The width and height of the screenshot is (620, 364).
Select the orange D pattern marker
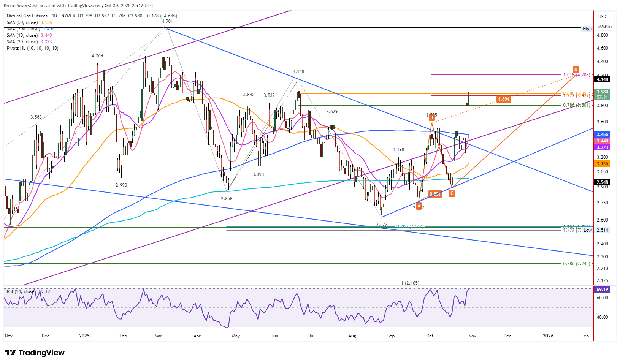576,69
